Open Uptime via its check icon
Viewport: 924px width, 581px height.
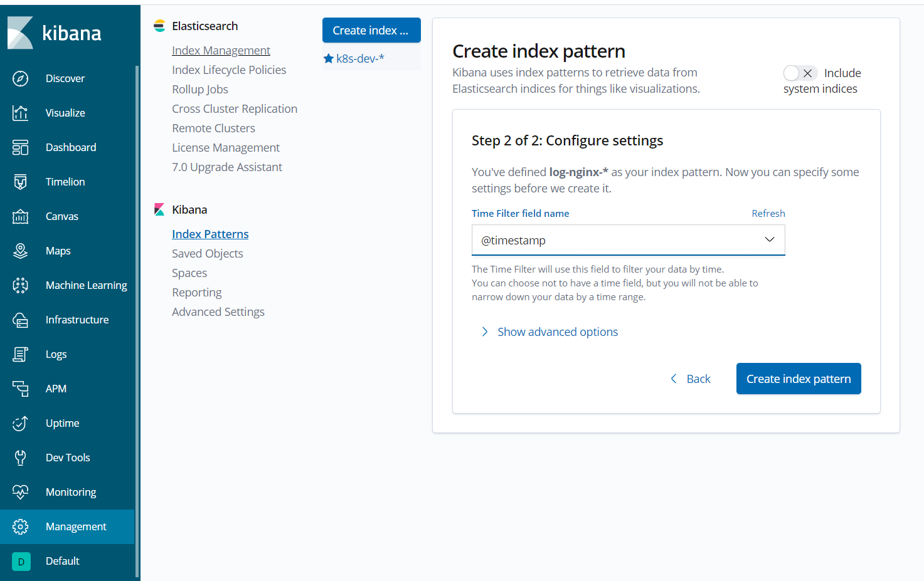(x=20, y=423)
